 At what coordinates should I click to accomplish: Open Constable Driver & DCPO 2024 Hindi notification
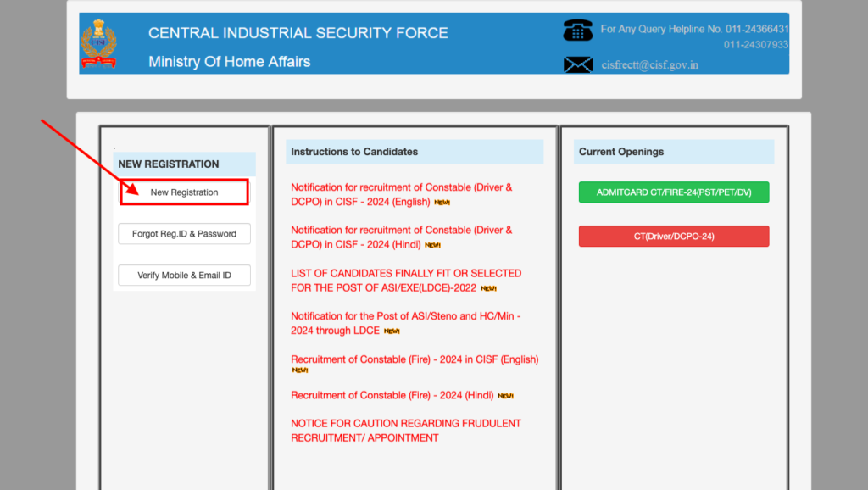point(401,237)
